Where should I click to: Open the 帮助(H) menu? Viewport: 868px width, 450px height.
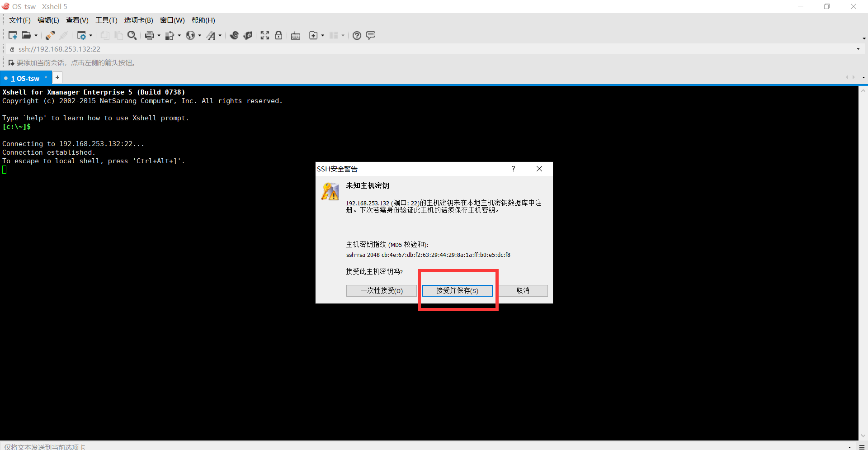coord(203,20)
